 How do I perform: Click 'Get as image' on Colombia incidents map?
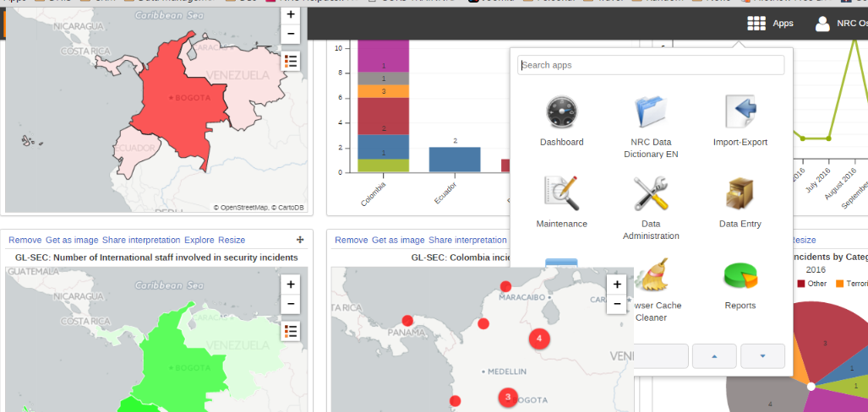398,241
